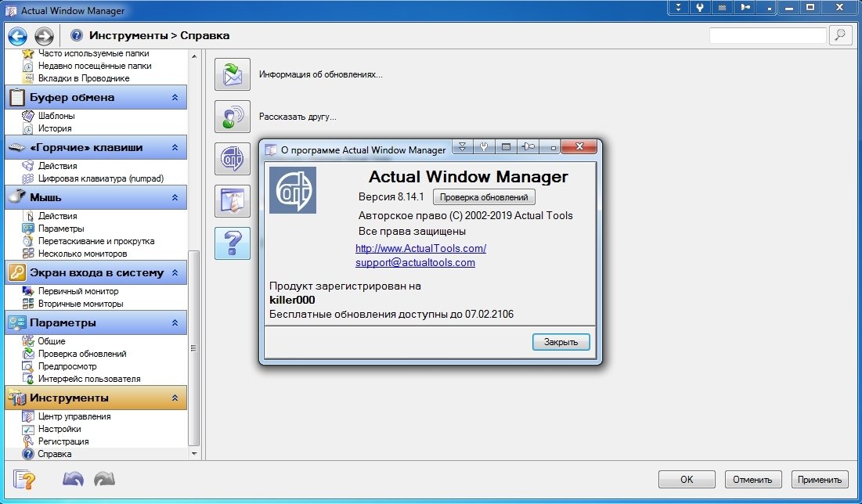Open 'Регистрация' in the sidebar
Image resolution: width=862 pixels, height=504 pixels.
point(63,441)
